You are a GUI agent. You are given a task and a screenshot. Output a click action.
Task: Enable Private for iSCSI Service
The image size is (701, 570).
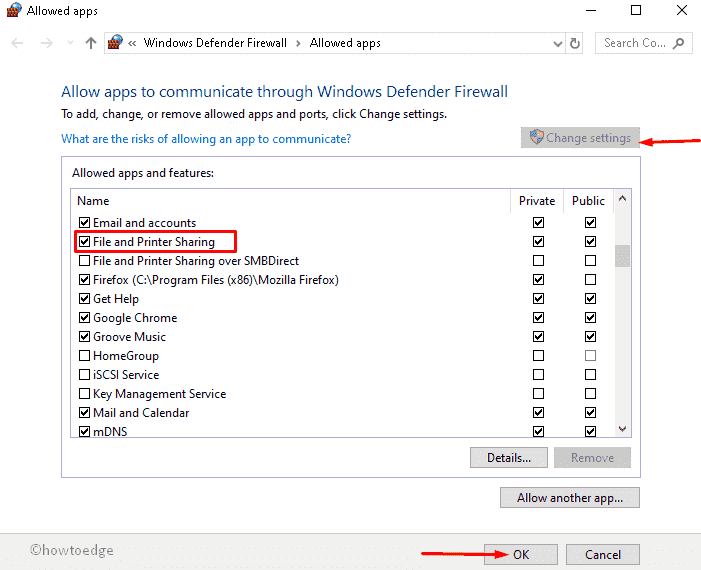539,375
